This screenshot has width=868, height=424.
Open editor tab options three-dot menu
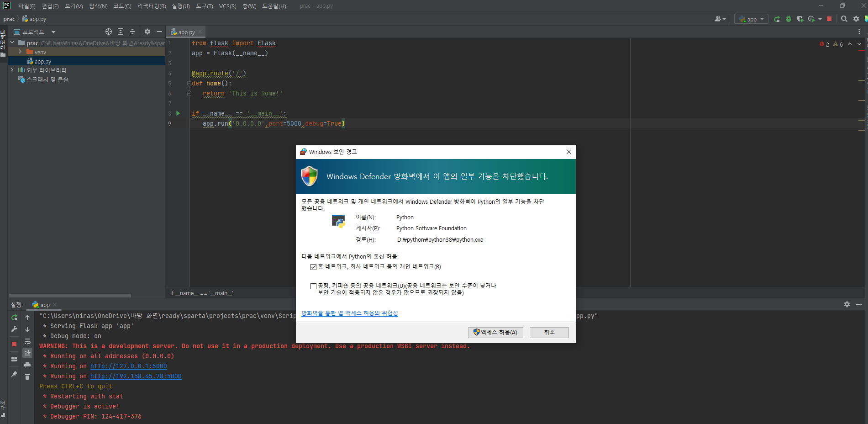coord(859,32)
